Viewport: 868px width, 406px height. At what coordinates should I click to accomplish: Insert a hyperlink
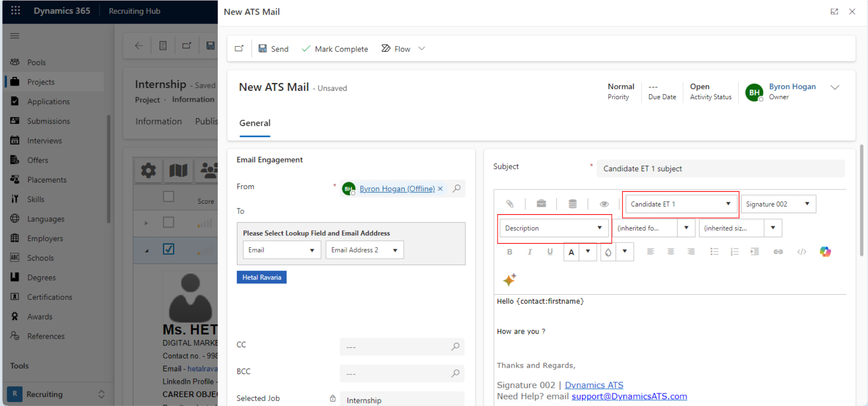pyautogui.click(x=778, y=252)
